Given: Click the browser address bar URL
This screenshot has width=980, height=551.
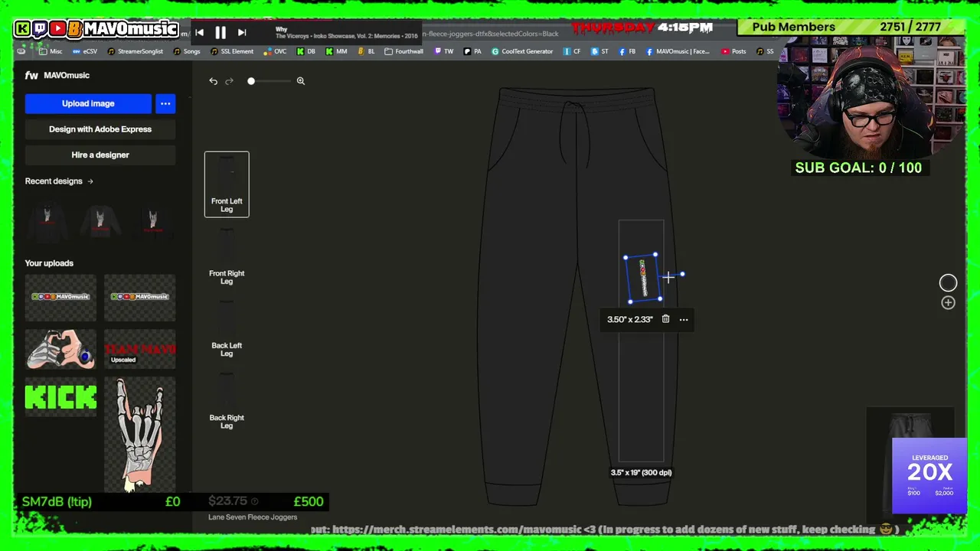Looking at the screenshot, I should point(490,34).
